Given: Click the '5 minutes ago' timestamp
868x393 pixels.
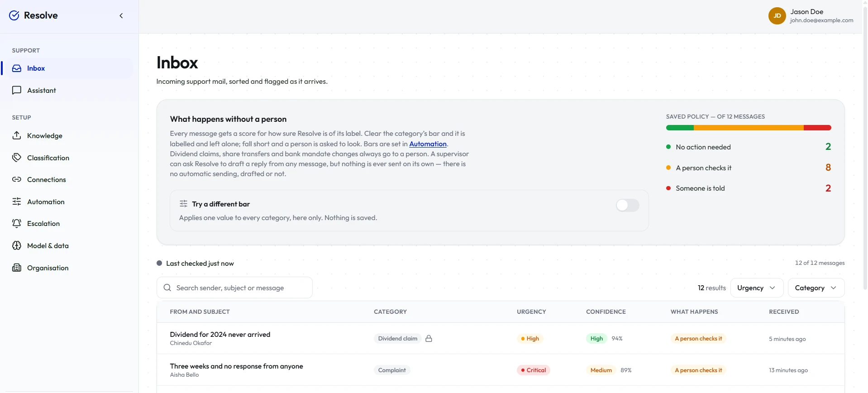Looking at the screenshot, I should 787,339.
